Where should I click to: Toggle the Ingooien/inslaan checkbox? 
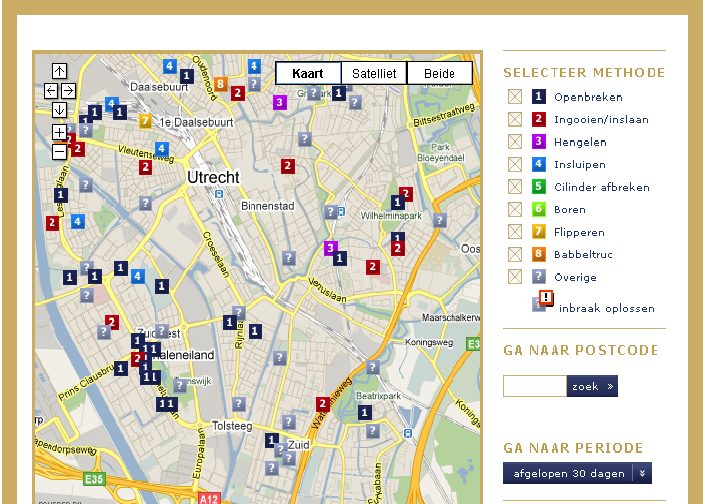point(515,119)
